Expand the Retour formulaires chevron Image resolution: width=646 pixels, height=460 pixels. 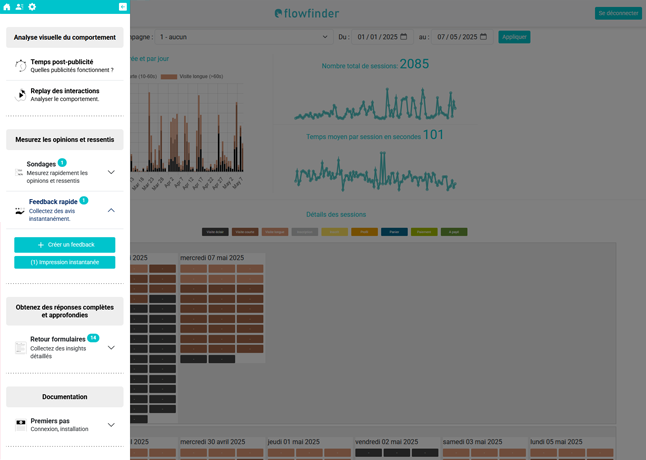click(x=111, y=348)
